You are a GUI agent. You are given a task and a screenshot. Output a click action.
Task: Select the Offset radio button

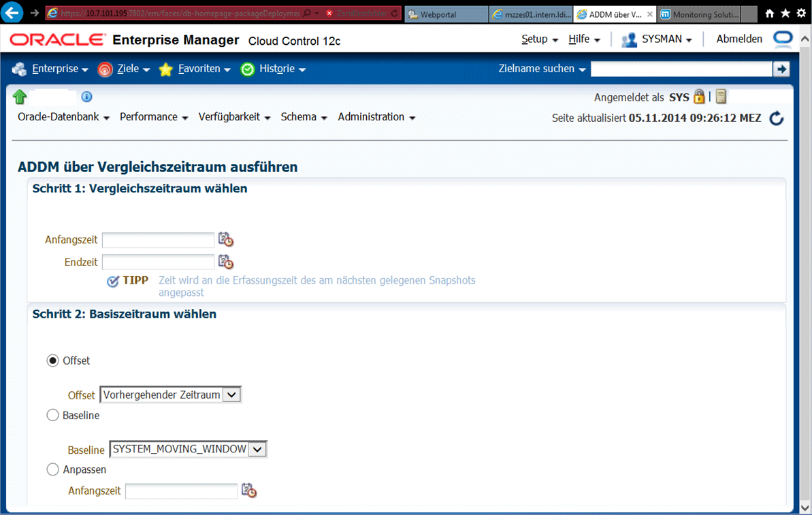pyautogui.click(x=52, y=361)
